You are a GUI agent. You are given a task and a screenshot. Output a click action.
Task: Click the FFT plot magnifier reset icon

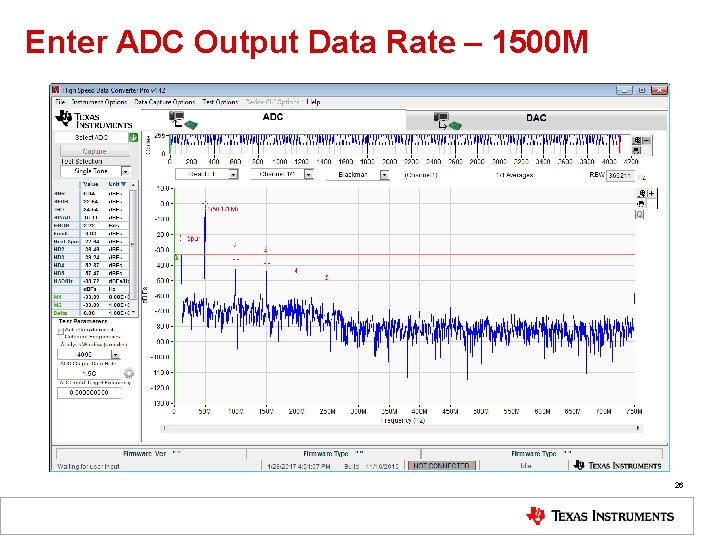coord(640,214)
